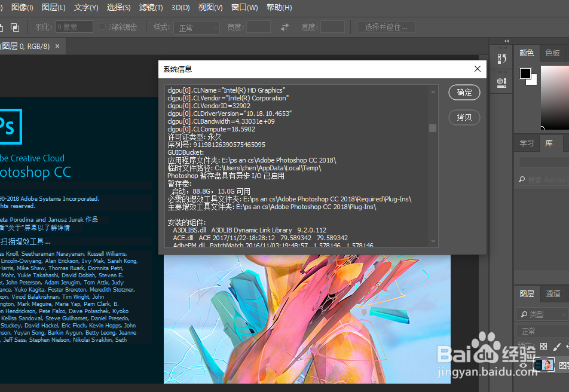Image resolution: width=569 pixels, height=392 pixels.
Task: Click the 宽度 width input field
Action: point(258,27)
